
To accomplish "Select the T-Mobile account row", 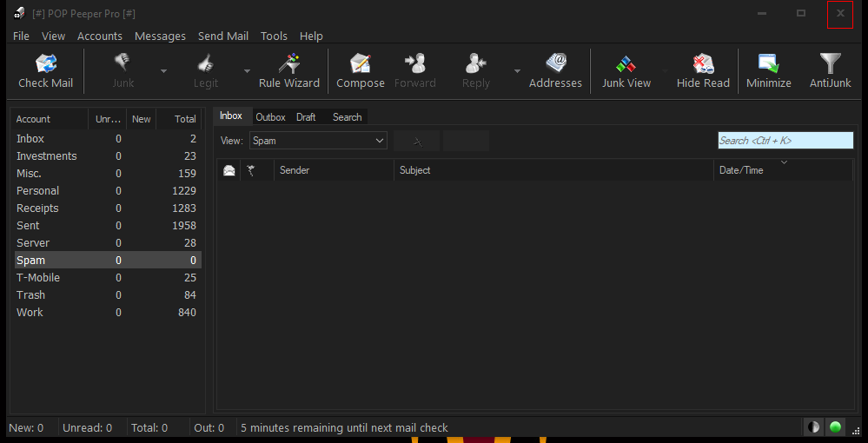I will point(106,277).
